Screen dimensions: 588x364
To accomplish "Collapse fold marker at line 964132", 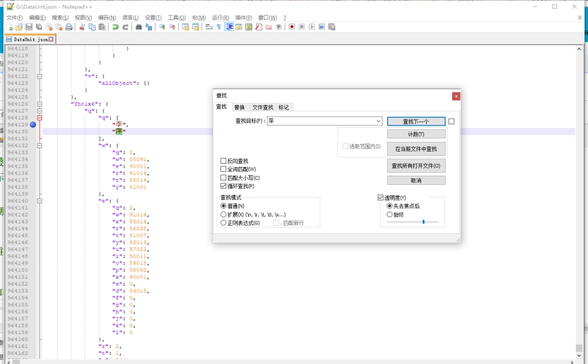I will click(40, 145).
